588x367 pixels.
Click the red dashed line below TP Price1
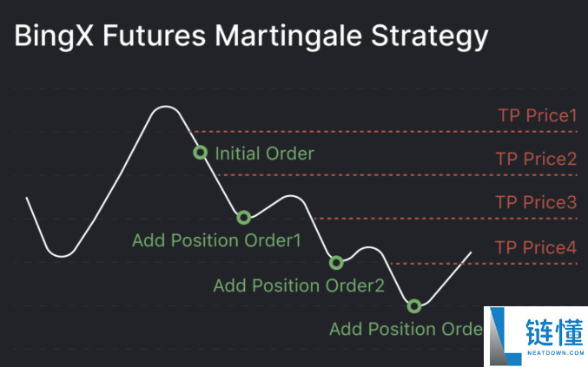click(x=383, y=132)
